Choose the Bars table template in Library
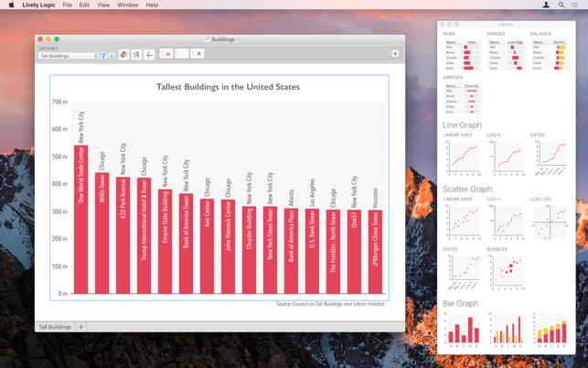Image resolution: width=588 pixels, height=368 pixels. (x=463, y=54)
